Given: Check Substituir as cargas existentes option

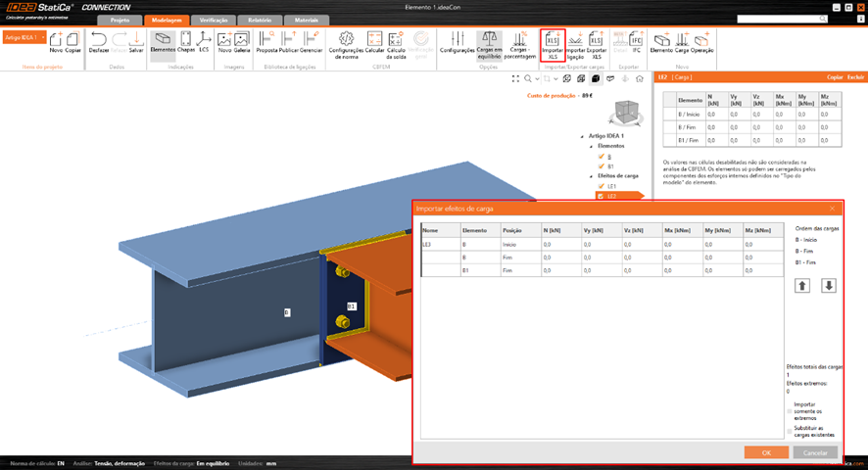Looking at the screenshot, I should click(791, 431).
